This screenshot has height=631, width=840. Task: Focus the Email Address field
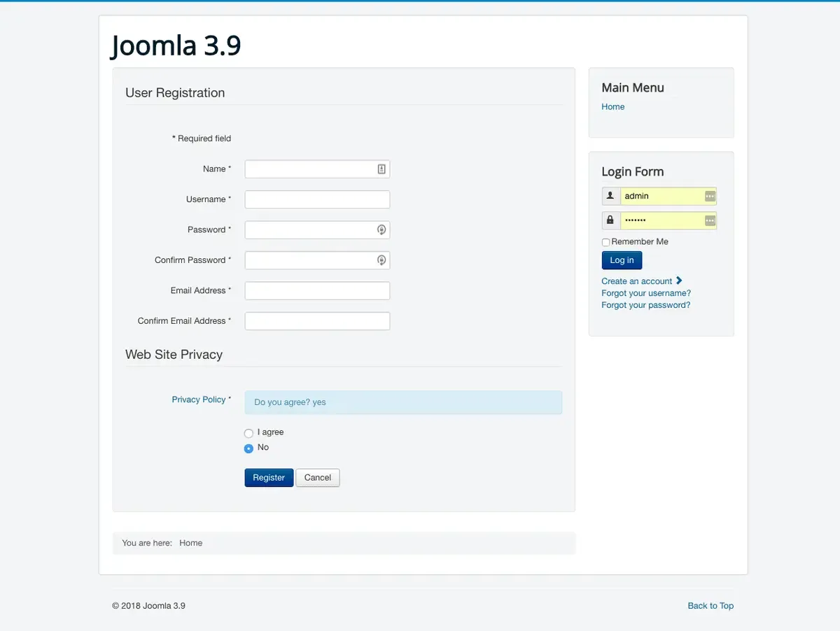[x=317, y=291]
